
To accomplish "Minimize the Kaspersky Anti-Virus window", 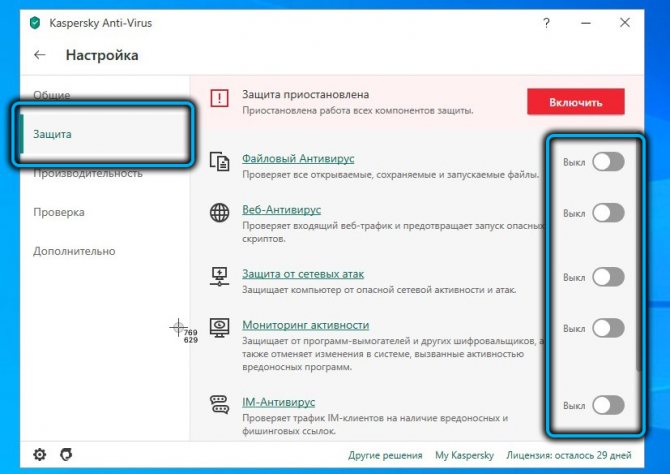I will click(x=586, y=23).
